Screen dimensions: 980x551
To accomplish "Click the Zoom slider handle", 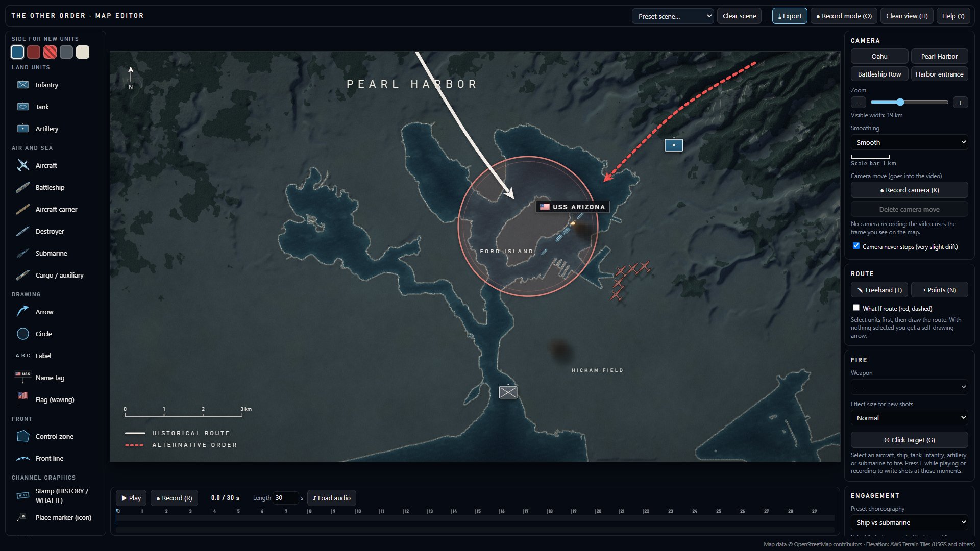I will (900, 102).
